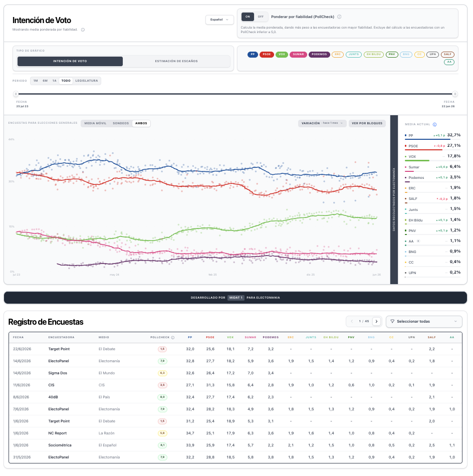Expand the Seleccionar todas dropdown
This screenshot has width=473, height=476.
pyautogui.click(x=424, y=322)
